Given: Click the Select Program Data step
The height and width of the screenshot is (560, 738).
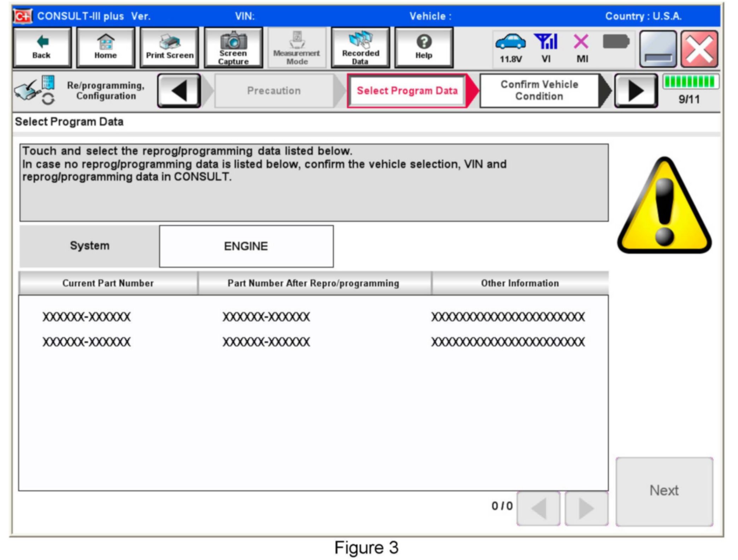Looking at the screenshot, I should click(x=407, y=91).
